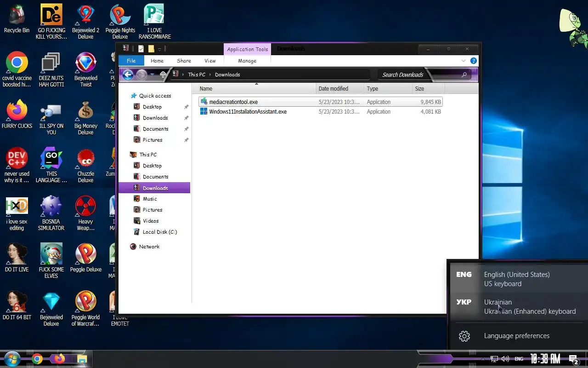Expand the chevron between This PC and Downloads
This screenshot has height=368, width=588.
(x=210, y=75)
